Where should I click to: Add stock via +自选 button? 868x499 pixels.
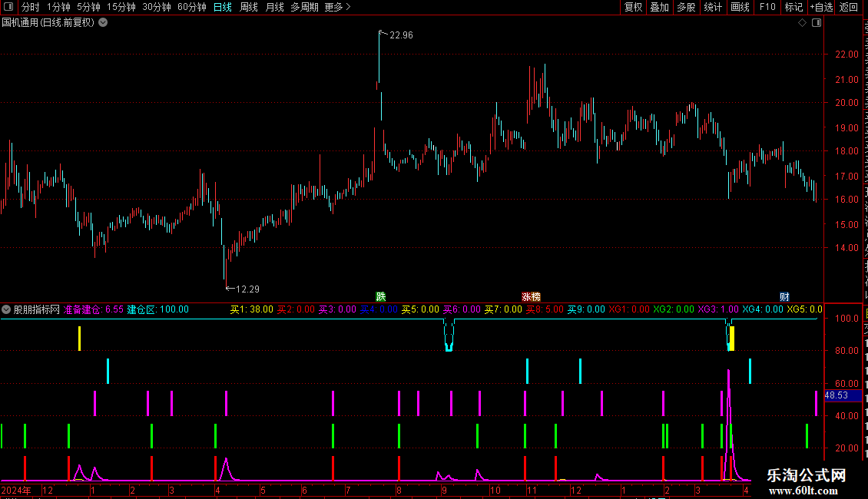click(821, 7)
